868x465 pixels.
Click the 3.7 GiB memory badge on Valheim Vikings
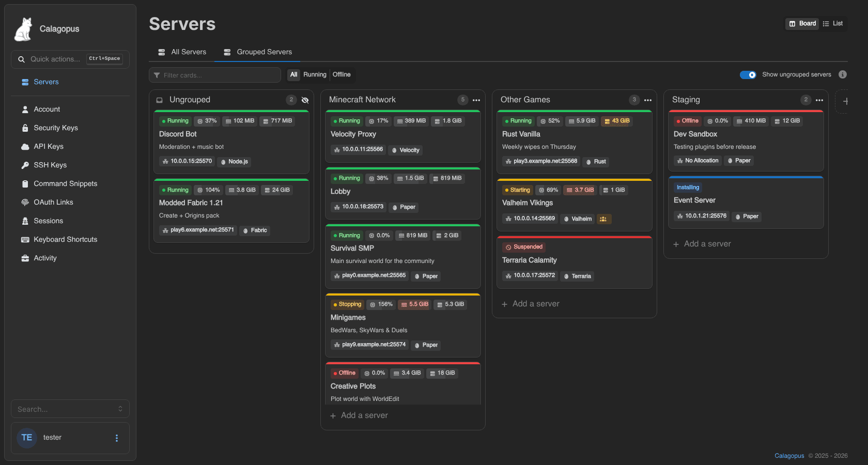[580, 190]
